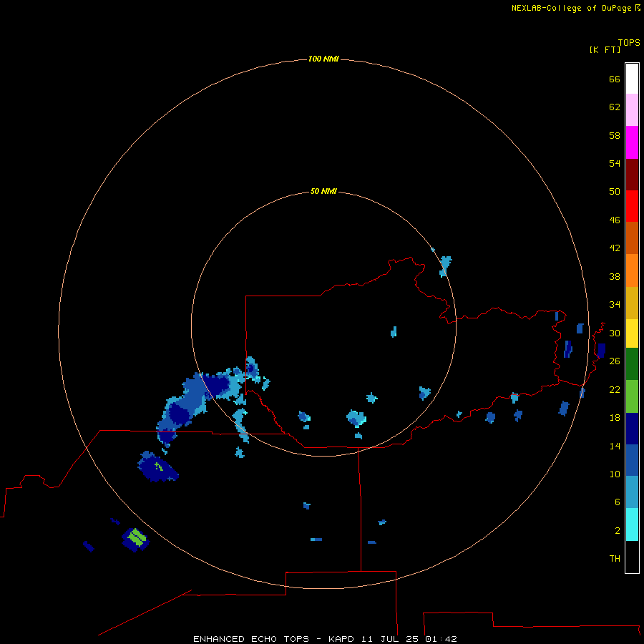Click the "14" legend value

pyautogui.click(x=615, y=446)
